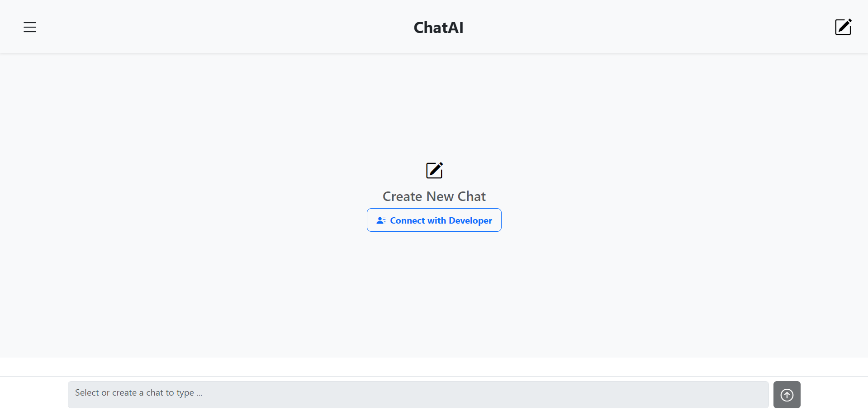Click the circled up-arrow send icon
Image resolution: width=868 pixels, height=411 pixels.
787,395
